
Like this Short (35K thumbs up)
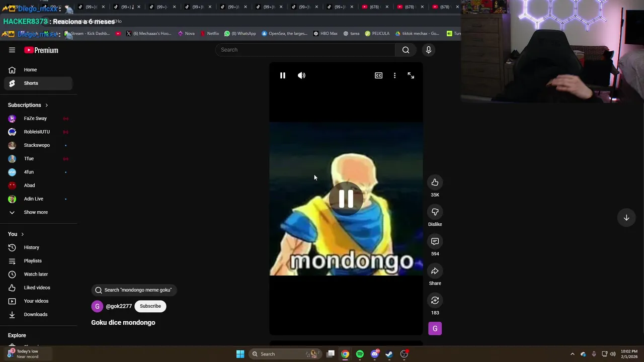[x=435, y=183]
